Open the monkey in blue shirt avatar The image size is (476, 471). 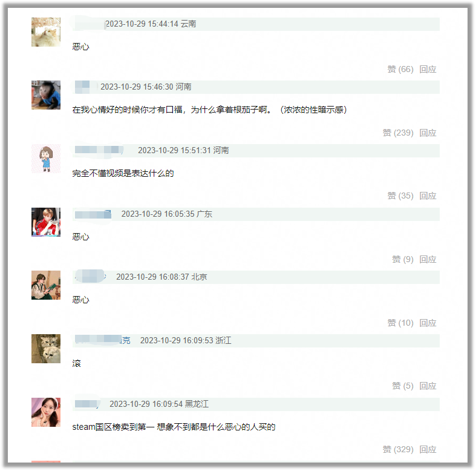point(46,95)
